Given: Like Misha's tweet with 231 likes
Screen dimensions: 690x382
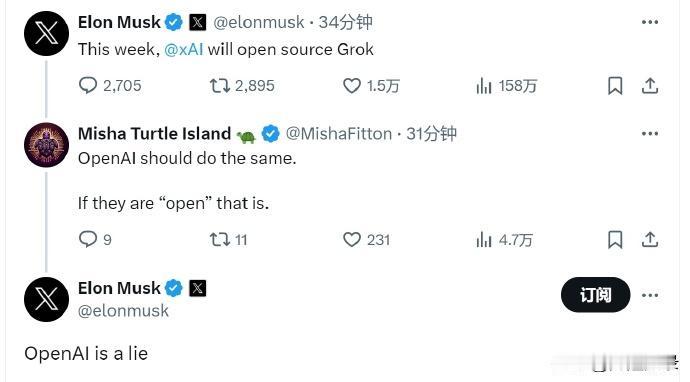Looking at the screenshot, I should click(x=352, y=239).
